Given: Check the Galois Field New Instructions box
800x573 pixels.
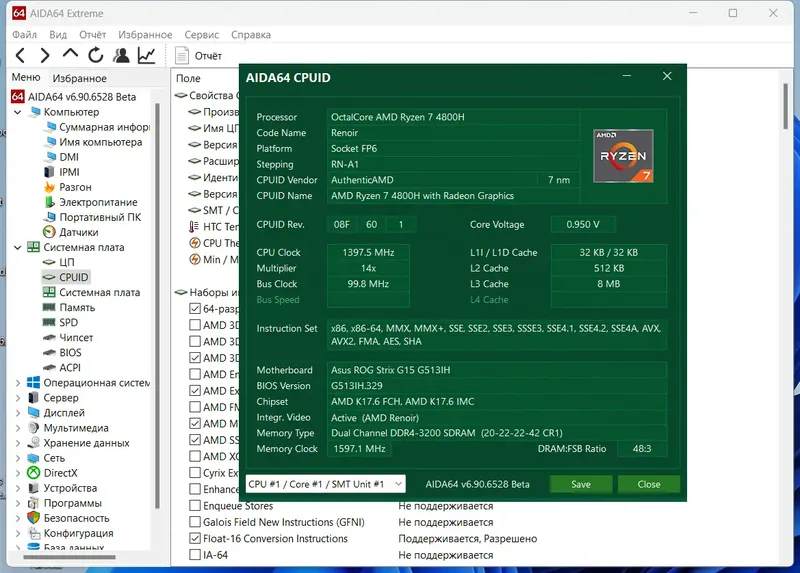Looking at the screenshot, I should pos(195,522).
